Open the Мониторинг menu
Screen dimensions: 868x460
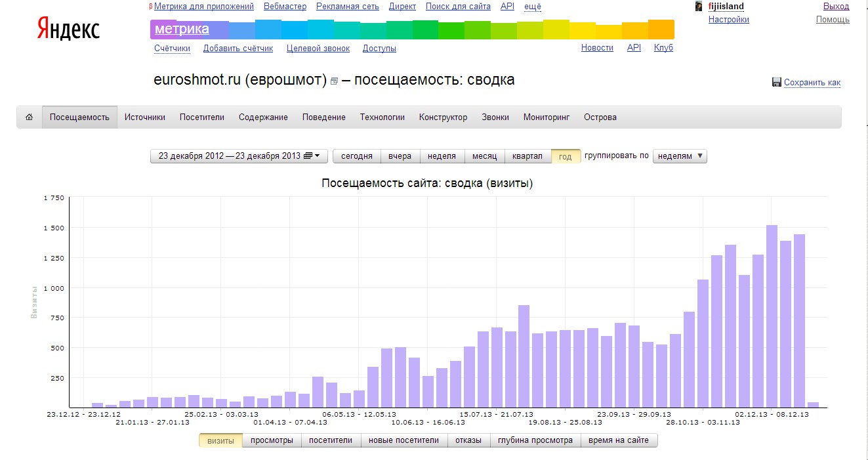[x=547, y=117]
